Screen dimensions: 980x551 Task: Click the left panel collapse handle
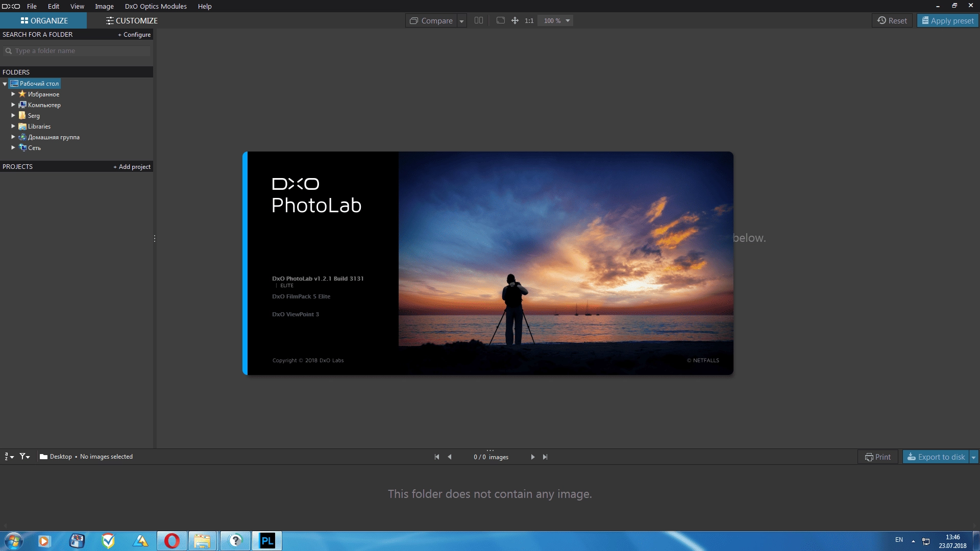[x=155, y=238]
